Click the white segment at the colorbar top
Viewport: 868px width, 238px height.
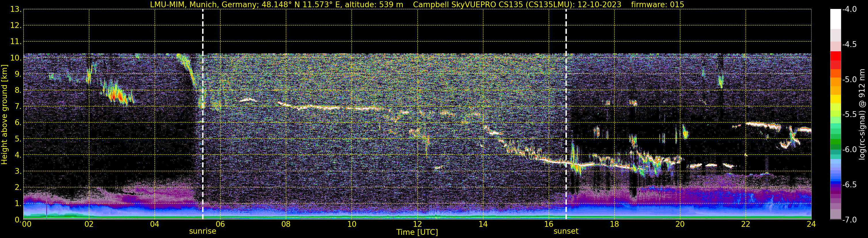(x=836, y=19)
